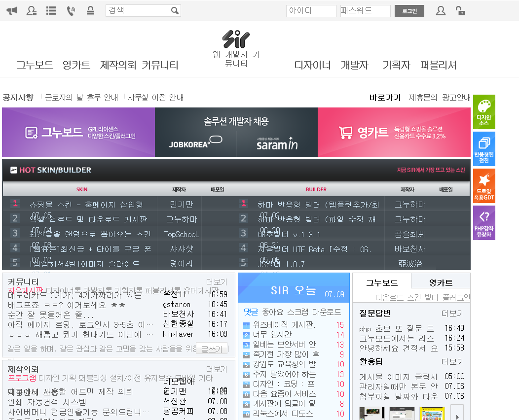519x420 pixels.
Task: Click the SIR logo
Action: click(x=236, y=39)
